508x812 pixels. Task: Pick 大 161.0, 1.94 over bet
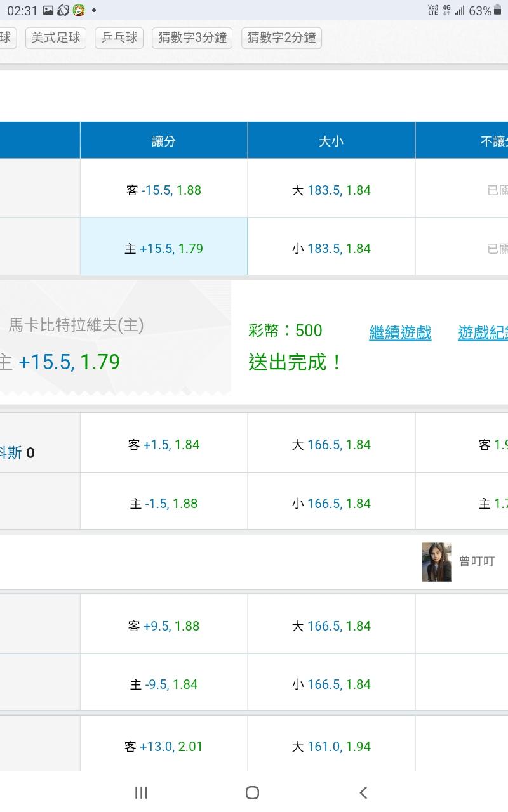tap(331, 747)
